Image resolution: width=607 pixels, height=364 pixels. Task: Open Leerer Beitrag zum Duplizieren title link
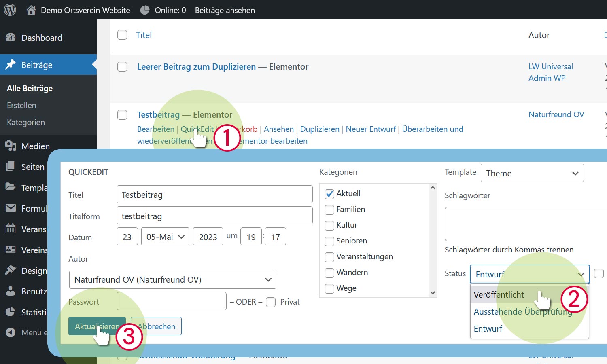point(196,67)
